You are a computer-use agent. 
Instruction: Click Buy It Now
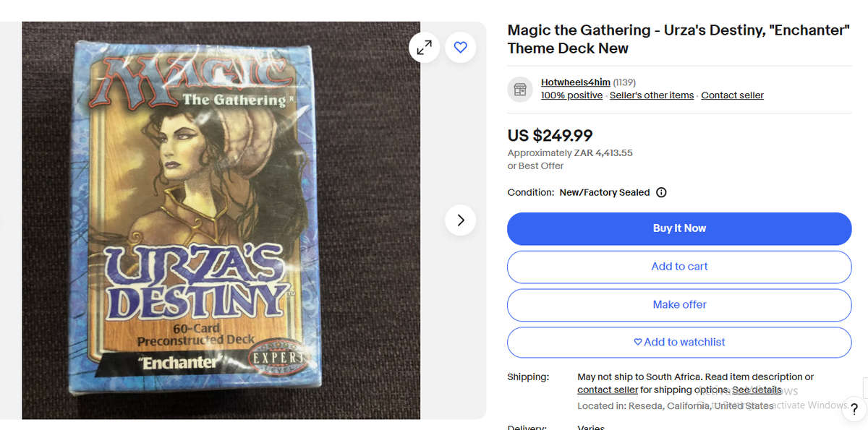pos(679,228)
